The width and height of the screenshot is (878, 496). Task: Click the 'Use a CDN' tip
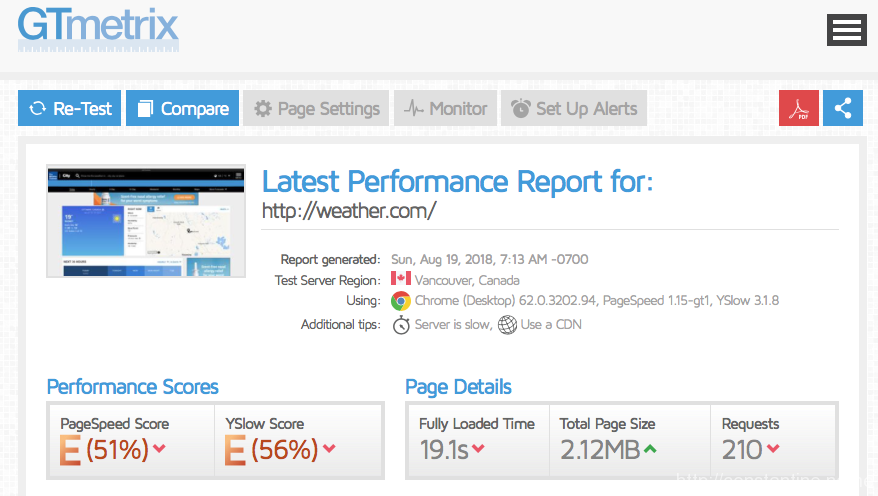click(x=551, y=325)
